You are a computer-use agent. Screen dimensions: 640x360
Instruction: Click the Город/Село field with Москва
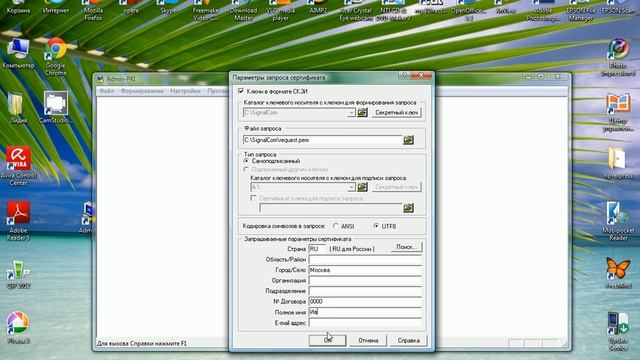click(x=365, y=270)
